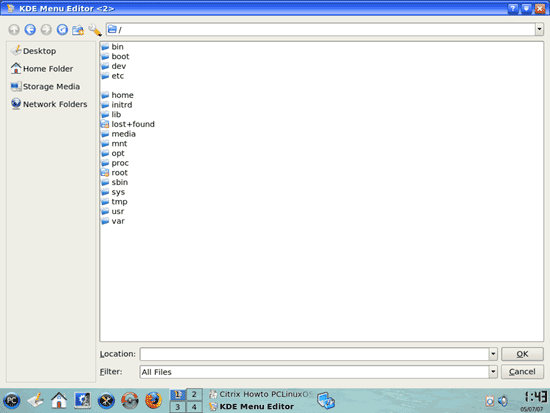
Task: Select the lib folder
Action: tap(111, 114)
